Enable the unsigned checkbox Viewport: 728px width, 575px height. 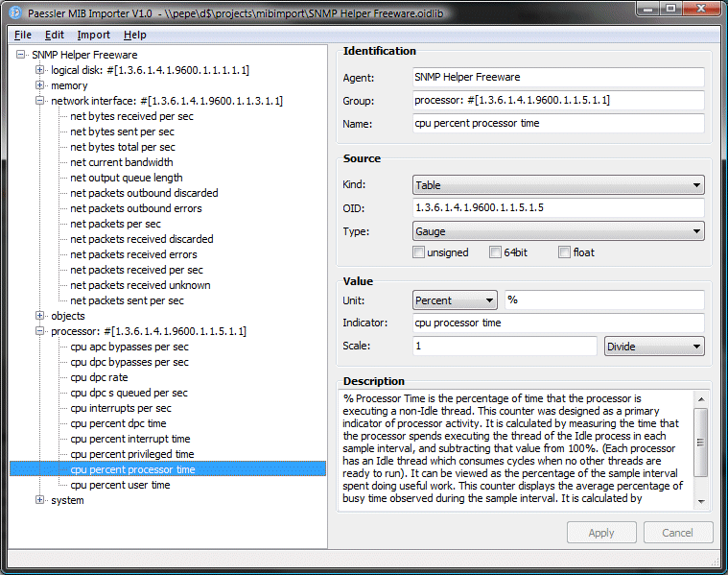click(x=419, y=252)
